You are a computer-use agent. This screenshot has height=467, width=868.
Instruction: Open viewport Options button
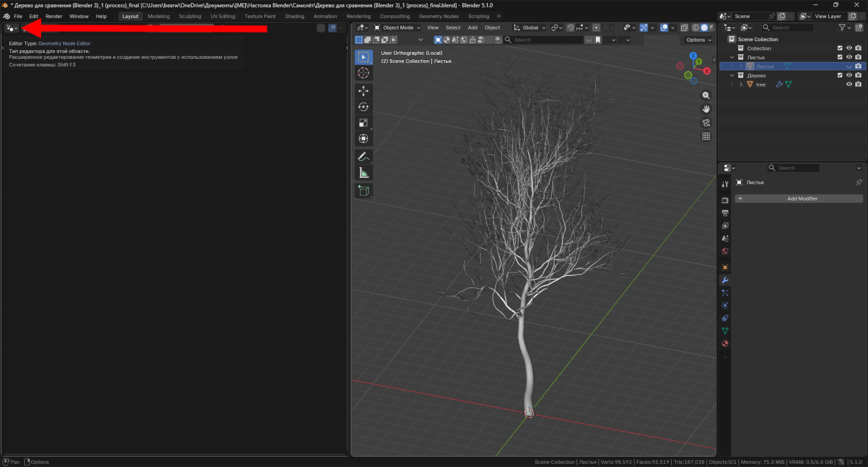[x=698, y=40]
